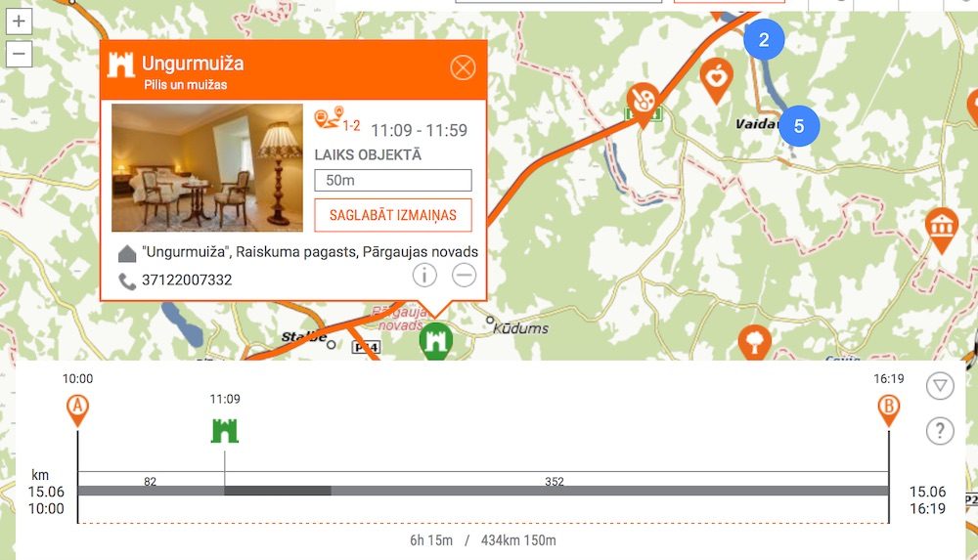Click the orange tree map marker
Image resolution: width=978 pixels, height=560 pixels.
click(755, 342)
